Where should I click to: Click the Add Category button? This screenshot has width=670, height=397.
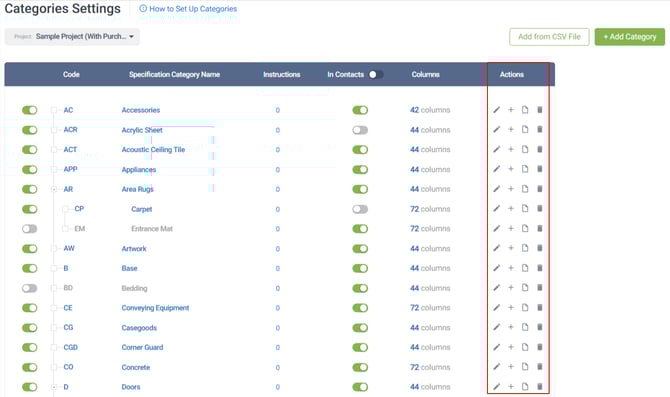click(629, 37)
